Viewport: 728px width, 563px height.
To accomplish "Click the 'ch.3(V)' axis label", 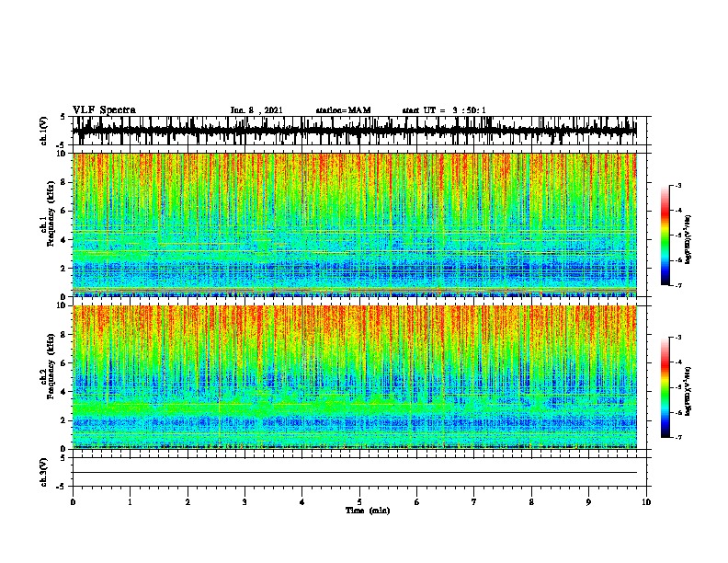I will [x=44, y=472].
